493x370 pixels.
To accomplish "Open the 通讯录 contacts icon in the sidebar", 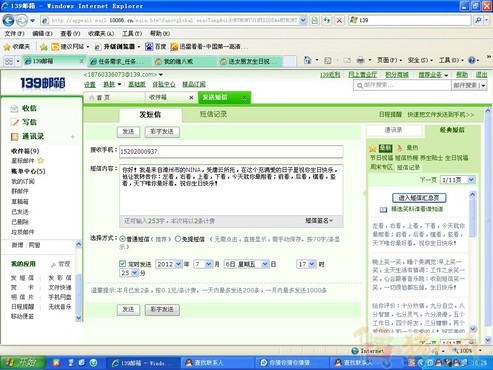I will [14, 136].
